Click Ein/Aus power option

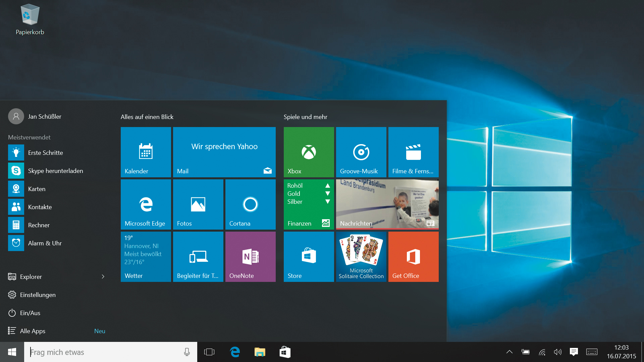pos(30,313)
